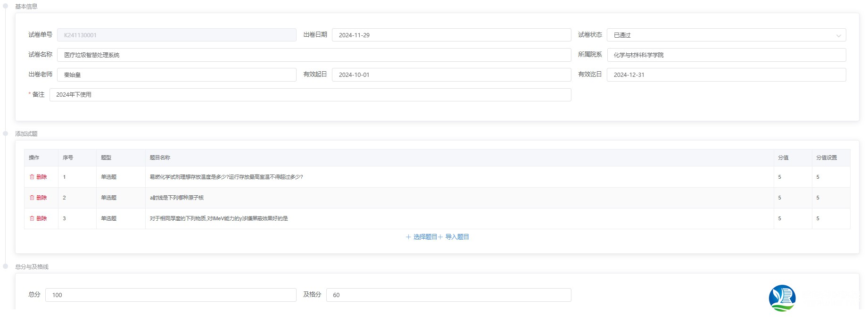
Task: Click the 总分与及格线 timeline step dot
Action: pos(6,266)
